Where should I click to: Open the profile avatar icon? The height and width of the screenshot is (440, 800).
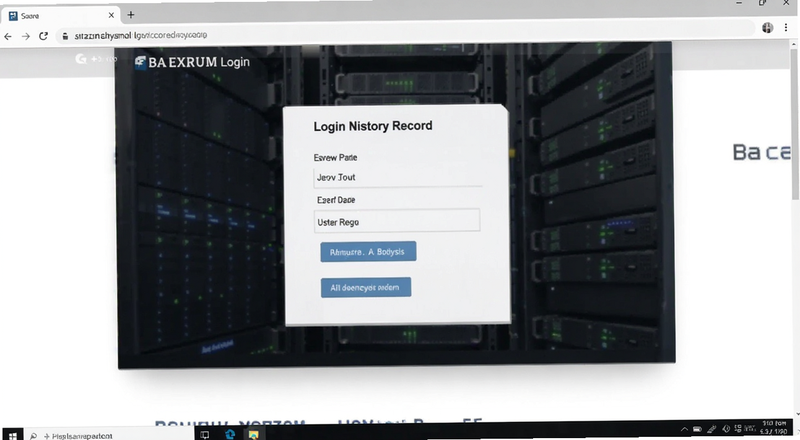click(767, 28)
